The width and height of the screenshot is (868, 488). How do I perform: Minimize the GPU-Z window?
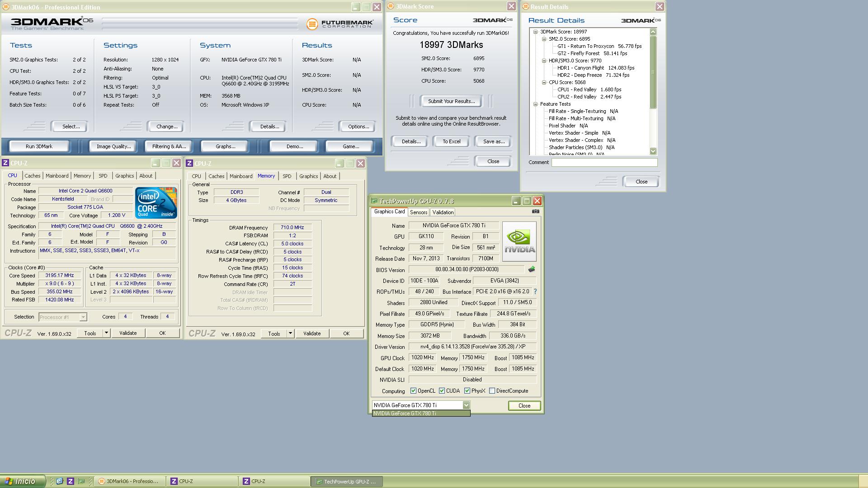click(516, 201)
